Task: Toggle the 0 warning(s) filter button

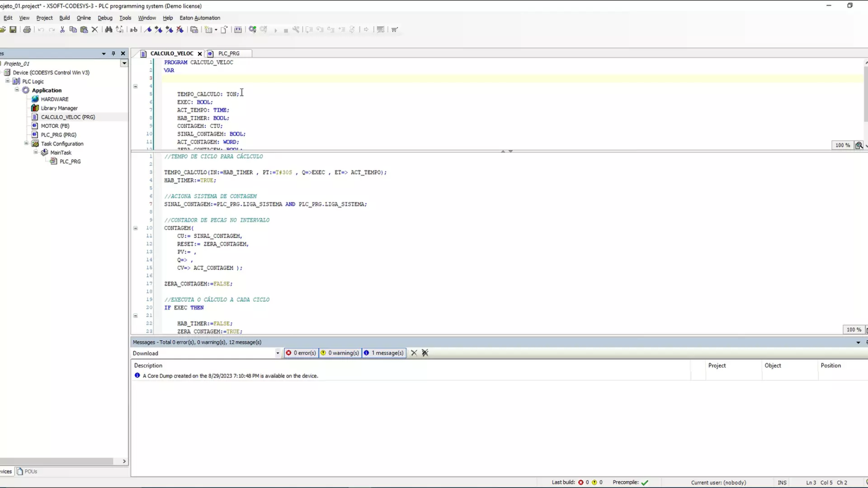Action: pos(340,353)
